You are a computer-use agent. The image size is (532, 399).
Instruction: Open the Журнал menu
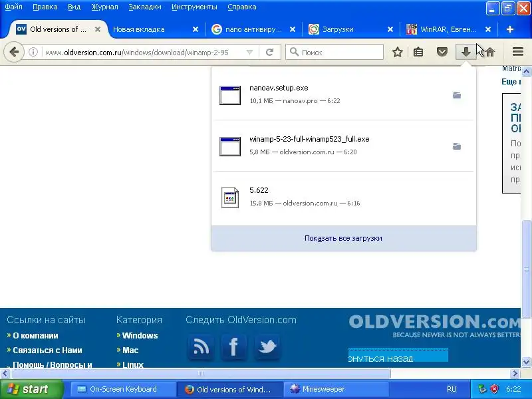tap(104, 7)
